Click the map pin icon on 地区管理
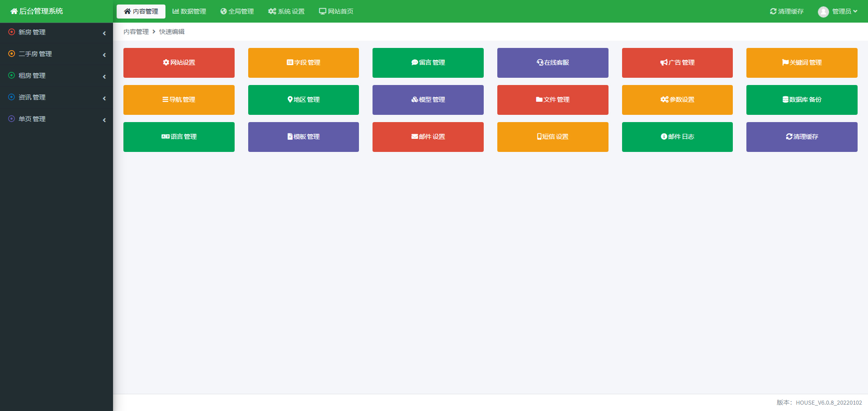The width and height of the screenshot is (868, 411). 290,99
